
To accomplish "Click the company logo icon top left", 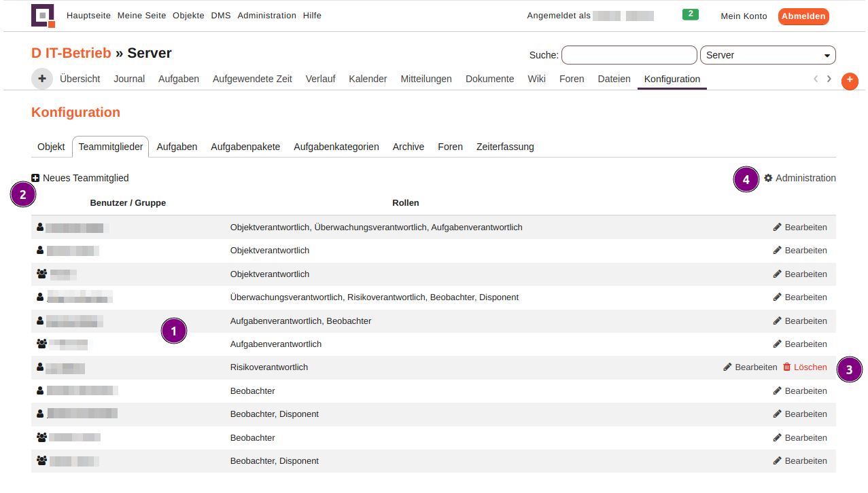I will pos(42,16).
